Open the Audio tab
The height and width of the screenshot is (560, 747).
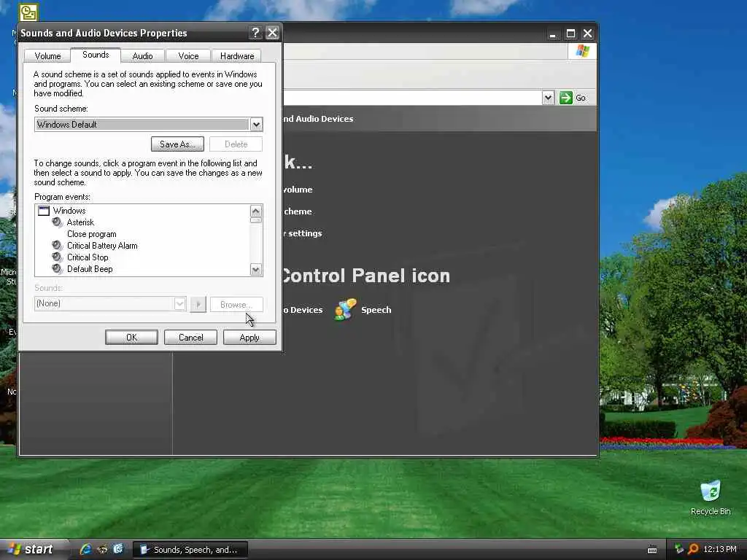coord(142,55)
